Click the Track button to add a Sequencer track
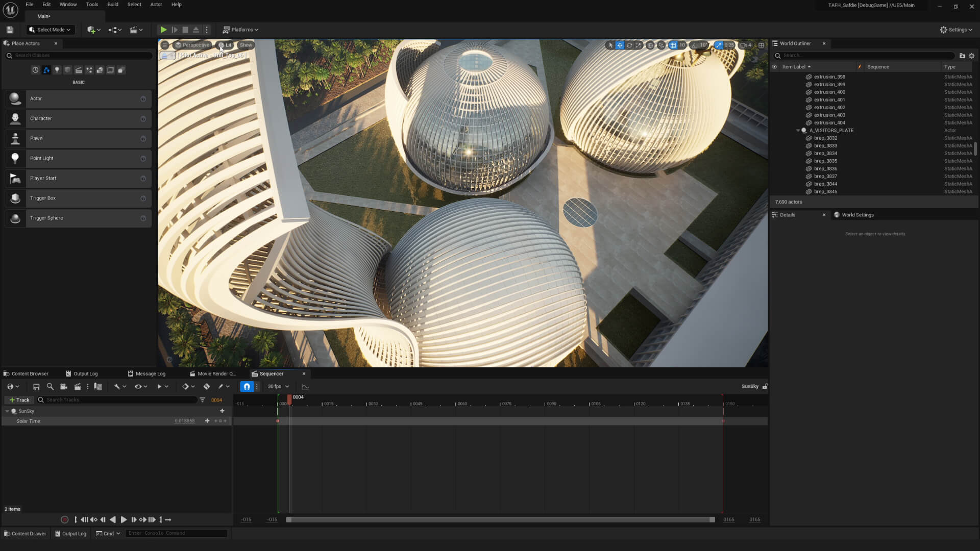 [19, 400]
